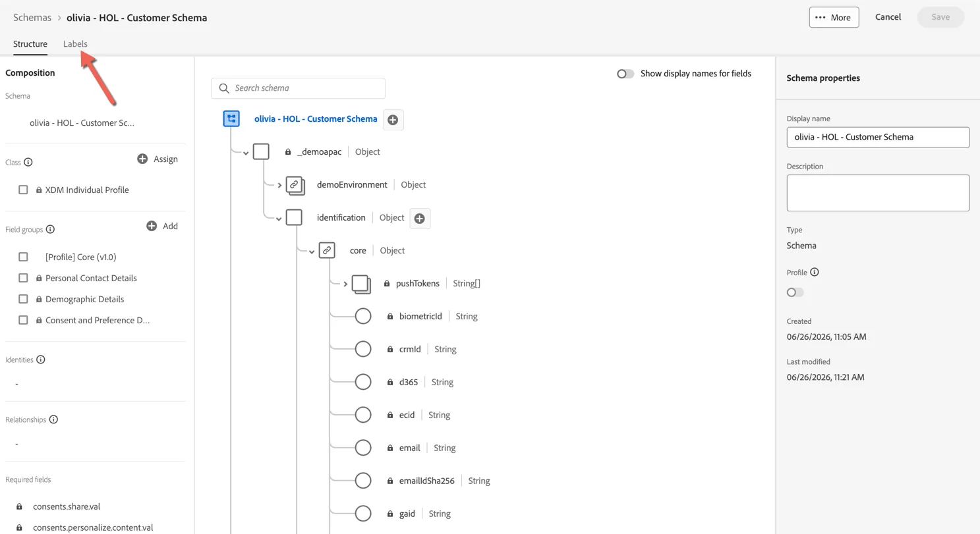Switch to the Structure tab
Viewport: 980px width, 534px height.
pos(30,43)
